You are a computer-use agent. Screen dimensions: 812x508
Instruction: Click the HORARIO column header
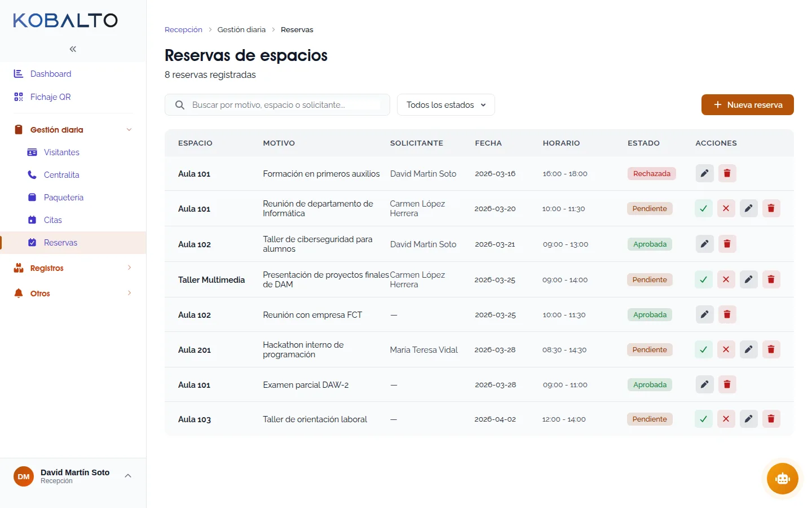[x=561, y=143]
